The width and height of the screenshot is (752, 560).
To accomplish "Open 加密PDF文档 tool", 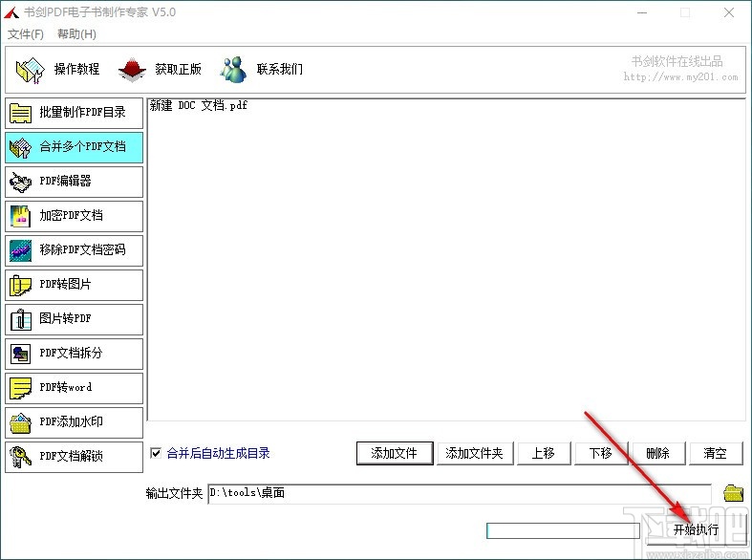I will 75,216.
